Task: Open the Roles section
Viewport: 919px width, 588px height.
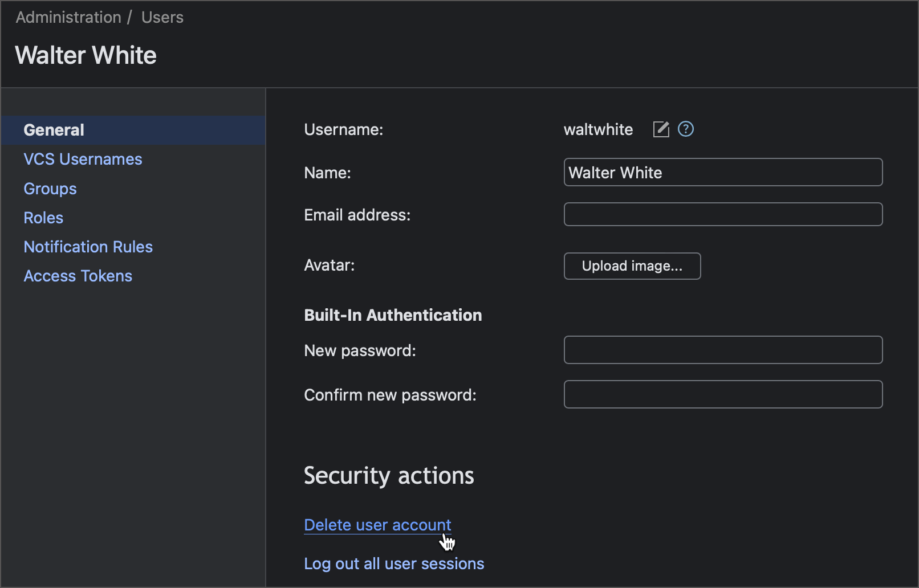Action: pyautogui.click(x=43, y=218)
